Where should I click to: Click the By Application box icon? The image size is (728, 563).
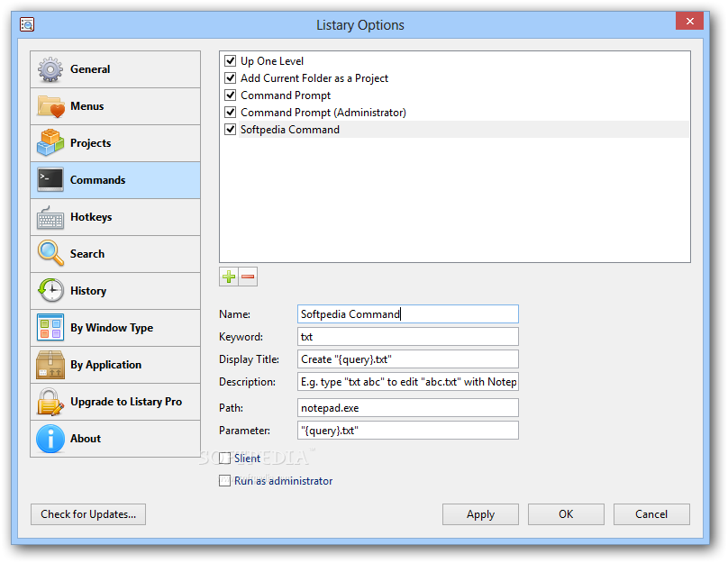[50, 365]
